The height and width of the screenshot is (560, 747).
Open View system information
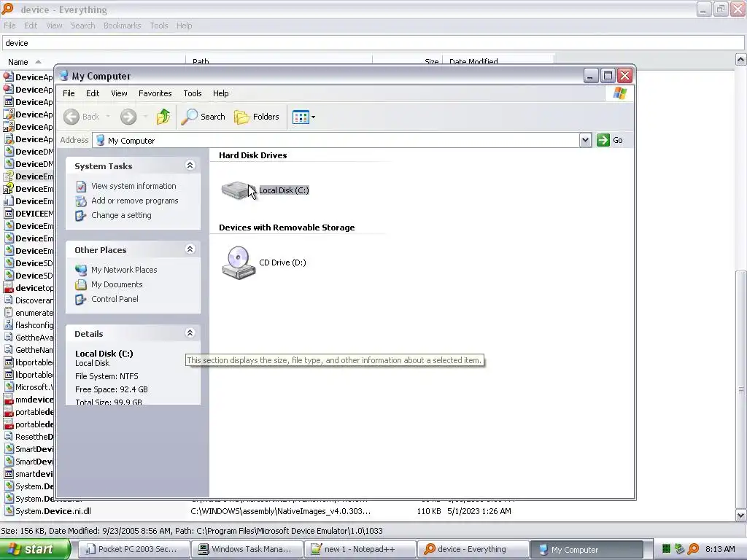click(133, 186)
